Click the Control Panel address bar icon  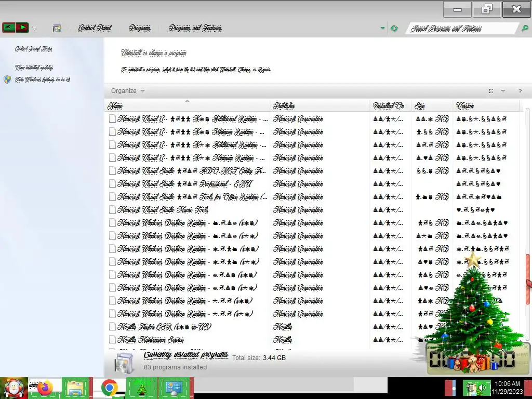coord(57,28)
